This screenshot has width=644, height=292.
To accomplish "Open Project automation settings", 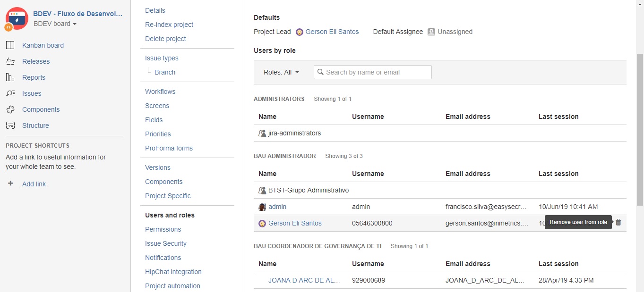I will tap(172, 286).
